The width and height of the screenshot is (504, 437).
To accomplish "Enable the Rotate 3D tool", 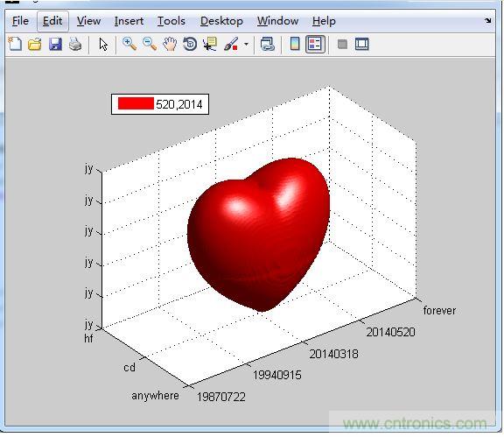I will 190,44.
